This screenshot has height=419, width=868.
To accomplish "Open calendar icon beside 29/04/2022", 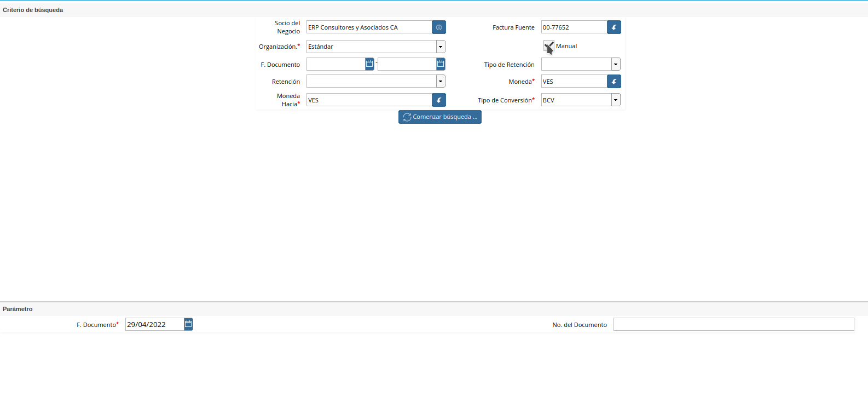I will click(188, 324).
